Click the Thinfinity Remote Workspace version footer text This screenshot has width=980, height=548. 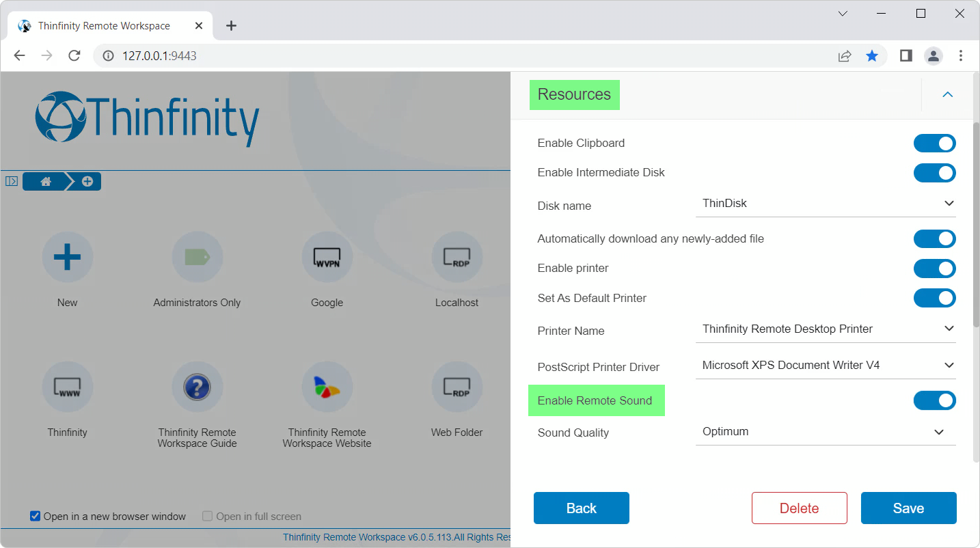pyautogui.click(x=397, y=537)
